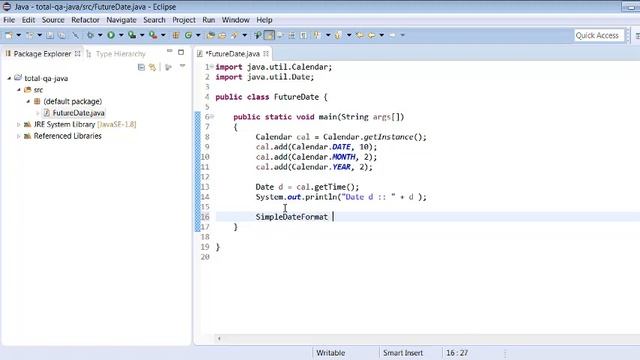Viewport: 640px width, 360px height.
Task: Open the Debug configurations dropdown arrow
Action: [100, 36]
